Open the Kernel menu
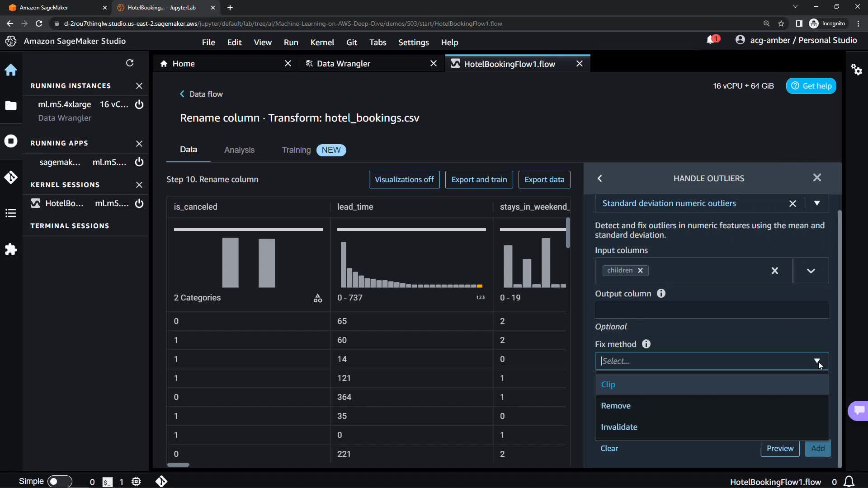Screen dimensions: 868x488 pyautogui.click(x=322, y=42)
